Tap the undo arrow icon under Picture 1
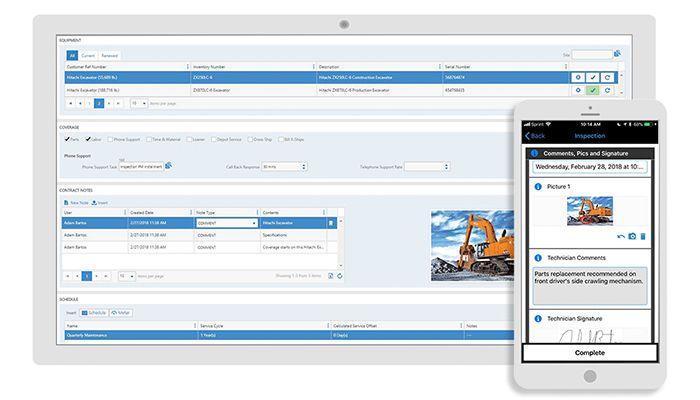The width and height of the screenshot is (700, 400). pyautogui.click(x=621, y=236)
